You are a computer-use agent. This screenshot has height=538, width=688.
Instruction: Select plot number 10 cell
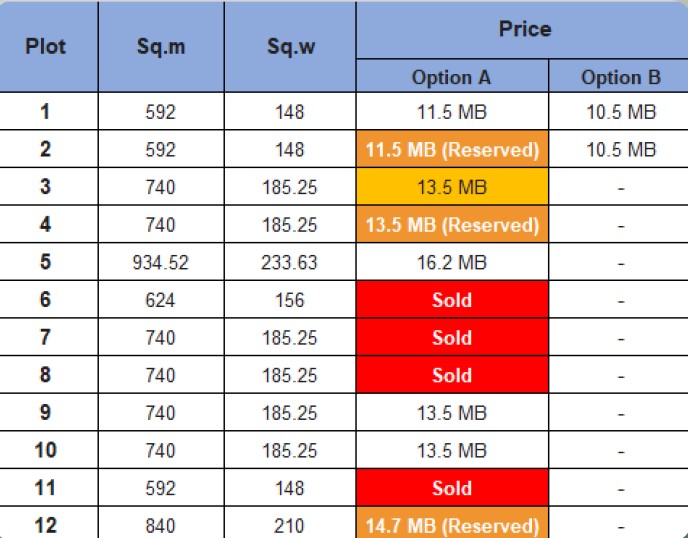46,450
